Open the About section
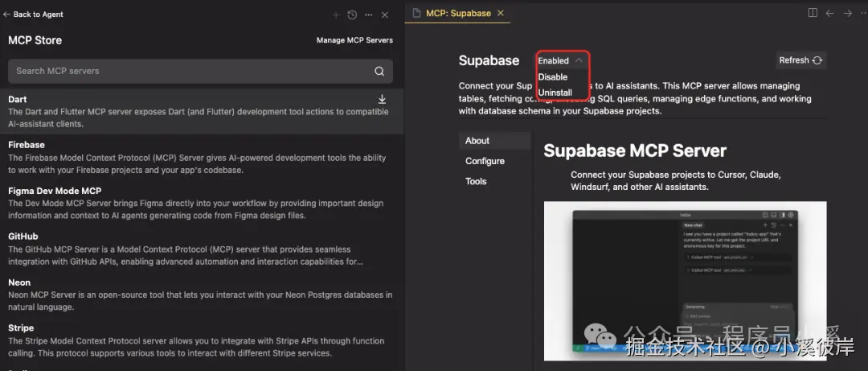Screen dimensions: 868x371 [x=494, y=140]
